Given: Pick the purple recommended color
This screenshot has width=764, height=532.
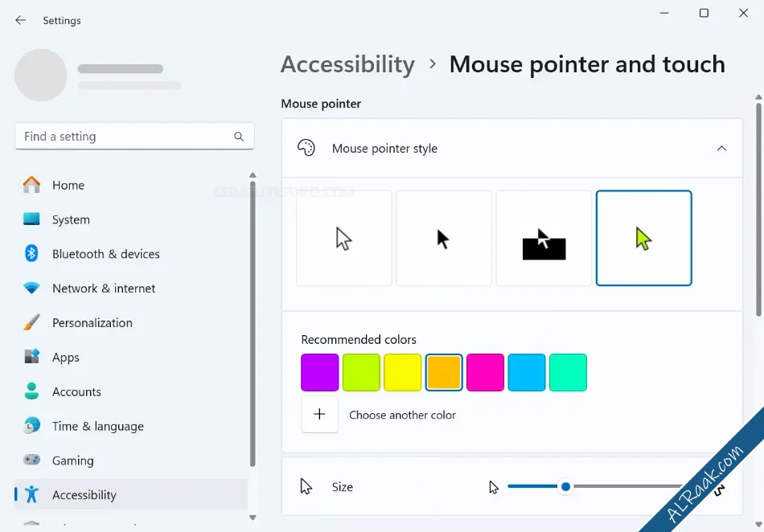Looking at the screenshot, I should click(x=319, y=372).
